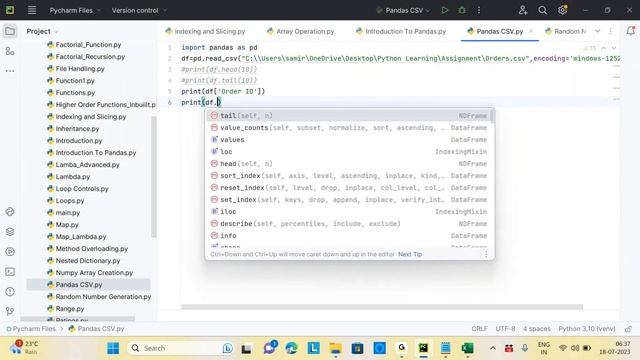Open File Explorer from taskbar
Screen dimensions: 640x360
tap(336, 348)
